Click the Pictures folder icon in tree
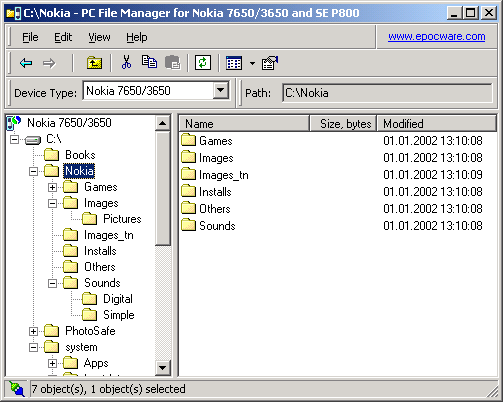The image size is (503, 402). pyautogui.click(x=90, y=219)
